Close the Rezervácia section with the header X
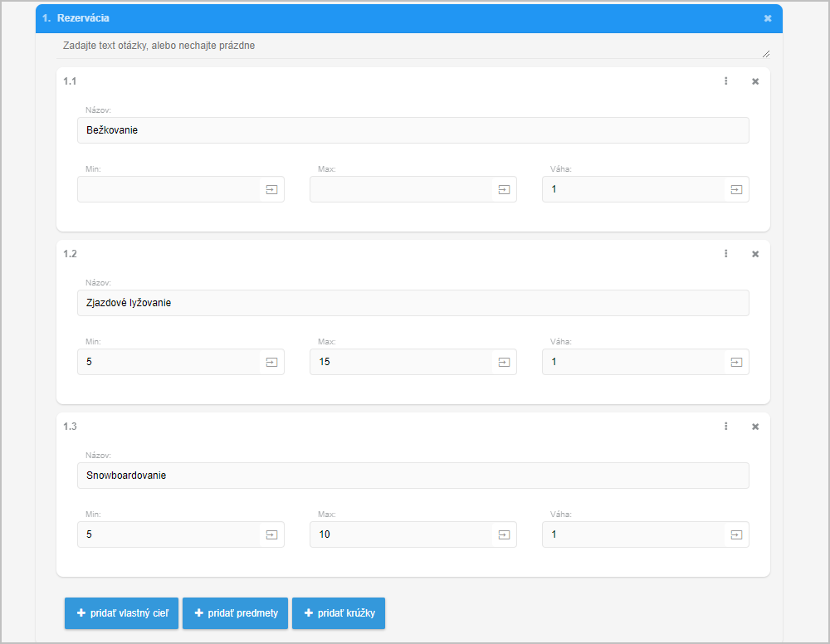Image resolution: width=830 pixels, height=644 pixels. coord(768,18)
